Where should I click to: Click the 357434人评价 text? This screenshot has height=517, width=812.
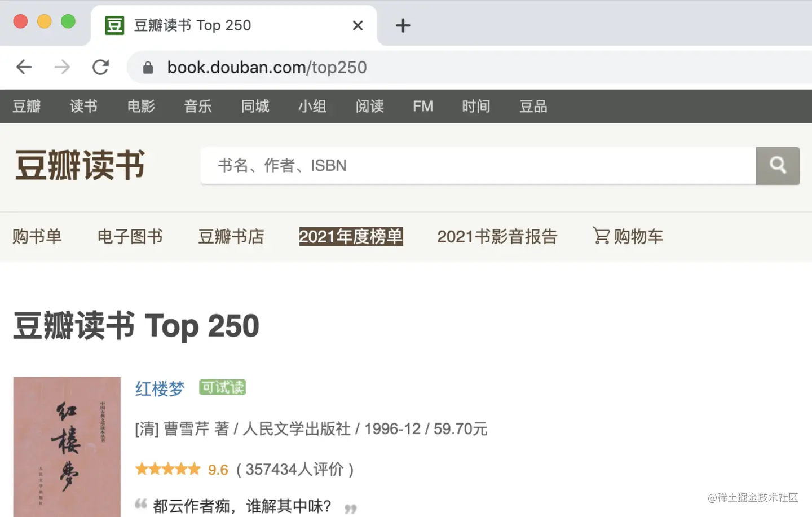point(294,469)
